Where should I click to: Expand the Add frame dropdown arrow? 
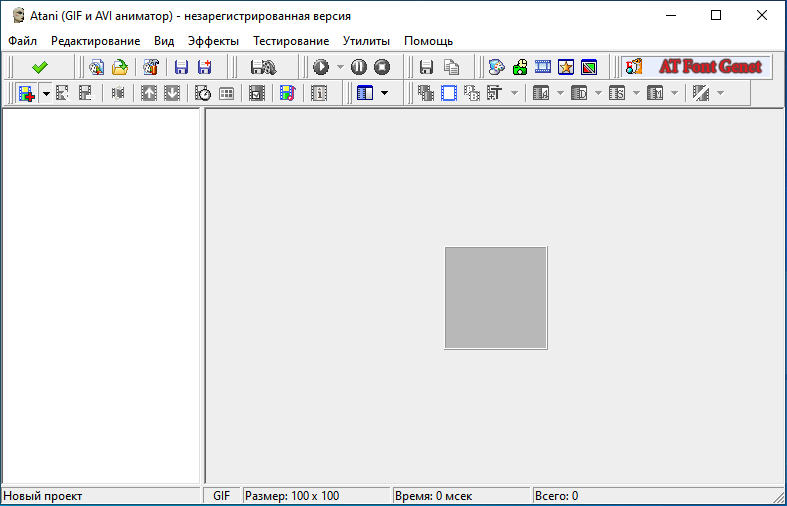pos(45,93)
